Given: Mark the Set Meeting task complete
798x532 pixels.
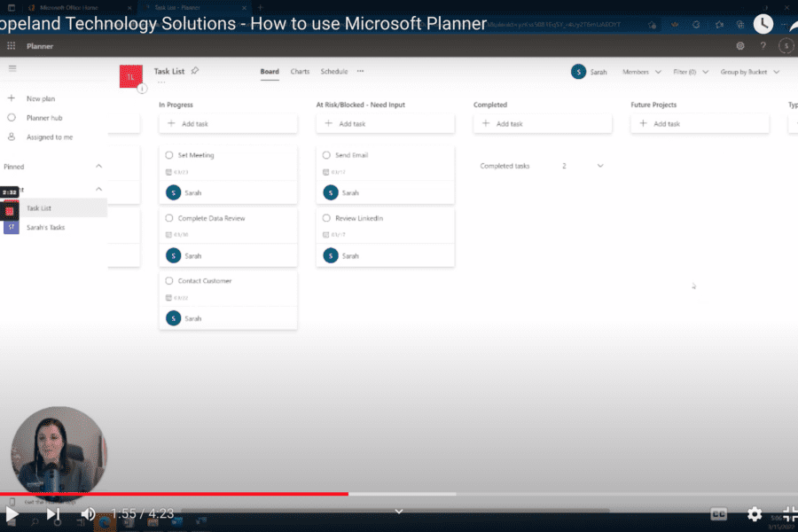Looking at the screenshot, I should tap(168, 154).
